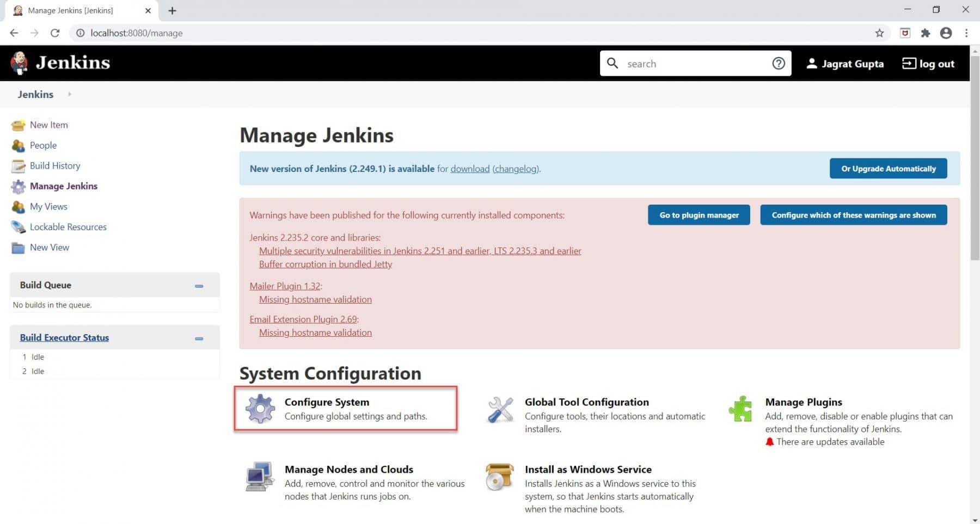Click the Jenkins breadcrumb link

click(x=35, y=94)
